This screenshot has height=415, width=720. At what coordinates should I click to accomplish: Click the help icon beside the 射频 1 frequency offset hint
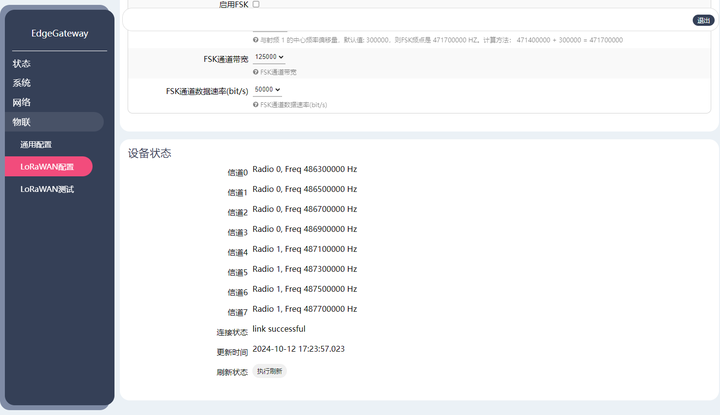[x=255, y=40]
